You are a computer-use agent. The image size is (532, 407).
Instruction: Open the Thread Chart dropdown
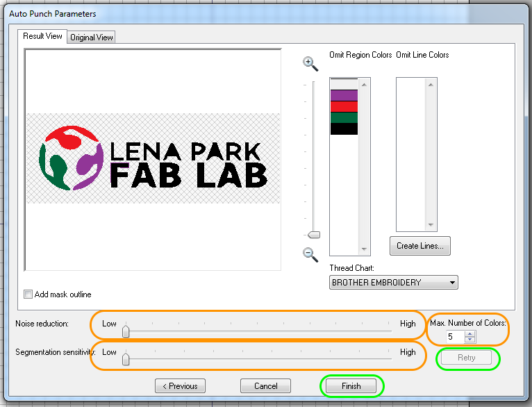tap(394, 282)
